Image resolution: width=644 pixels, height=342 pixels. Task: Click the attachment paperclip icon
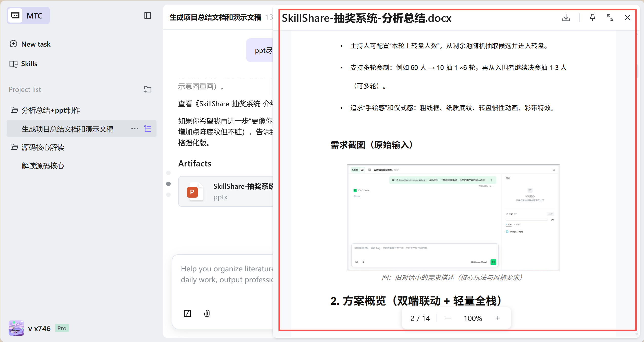click(x=207, y=313)
